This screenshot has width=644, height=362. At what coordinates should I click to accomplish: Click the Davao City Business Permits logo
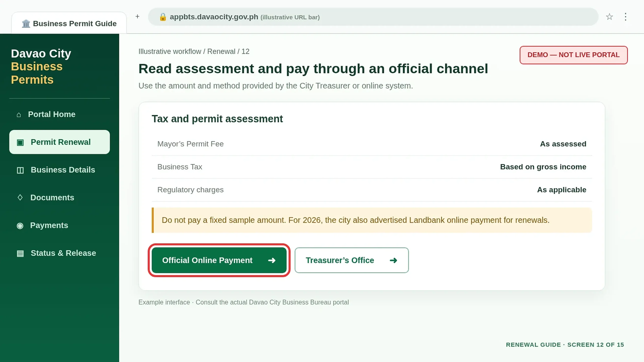(x=41, y=67)
